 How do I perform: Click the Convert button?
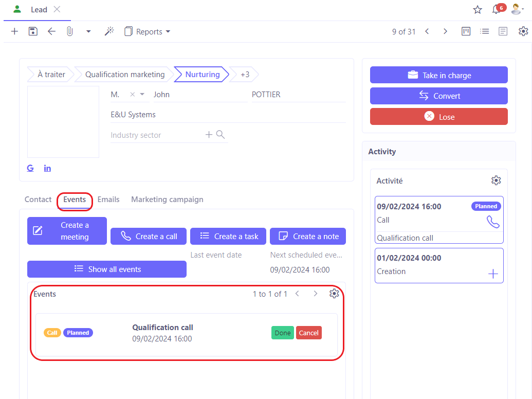tap(438, 96)
